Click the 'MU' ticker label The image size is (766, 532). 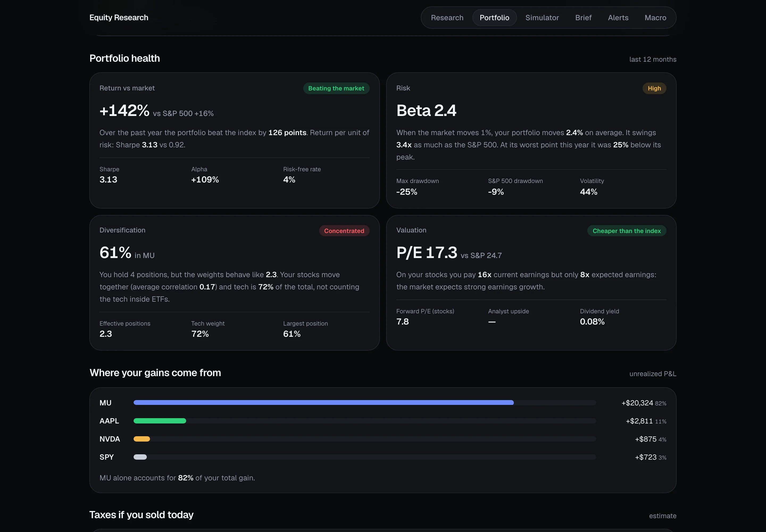[105, 403]
